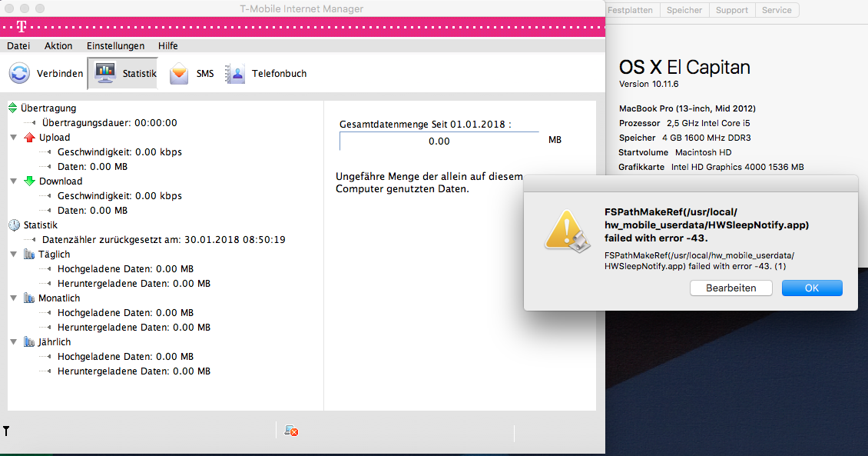Click the Speicher 4 GB 1600 MHz DDR3 line
This screenshot has width=868, height=456.
684,138
